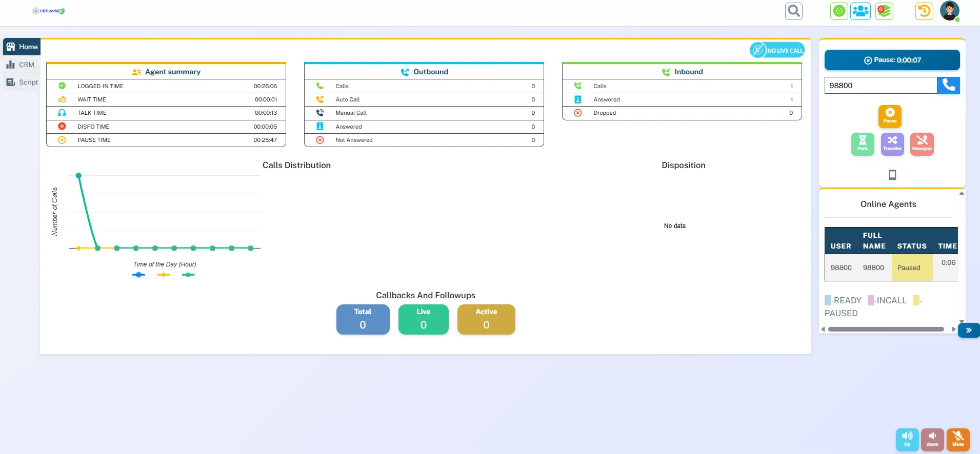The image size is (980, 454).
Task: Click the Manual Call phone icon
Action: [x=320, y=113]
